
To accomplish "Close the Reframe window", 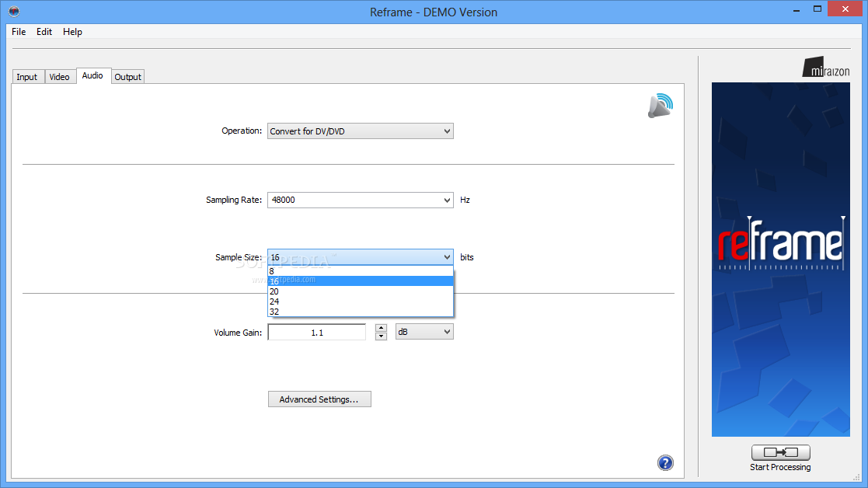I will (845, 9).
